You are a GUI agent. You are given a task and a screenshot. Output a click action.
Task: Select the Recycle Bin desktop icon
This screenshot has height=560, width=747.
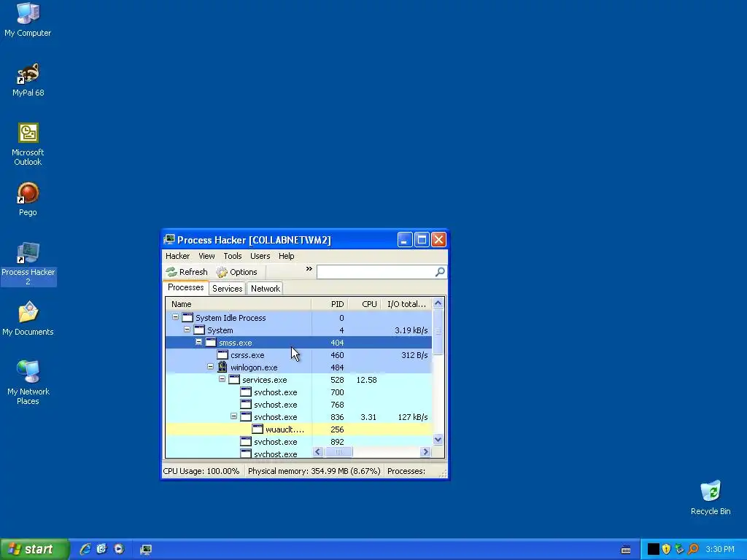[x=711, y=497]
